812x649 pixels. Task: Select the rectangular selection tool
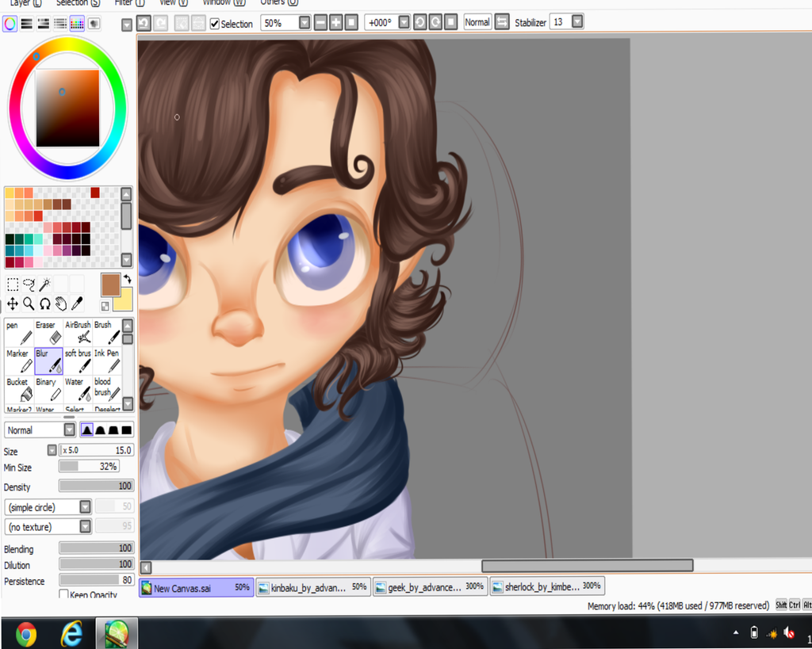click(x=13, y=284)
